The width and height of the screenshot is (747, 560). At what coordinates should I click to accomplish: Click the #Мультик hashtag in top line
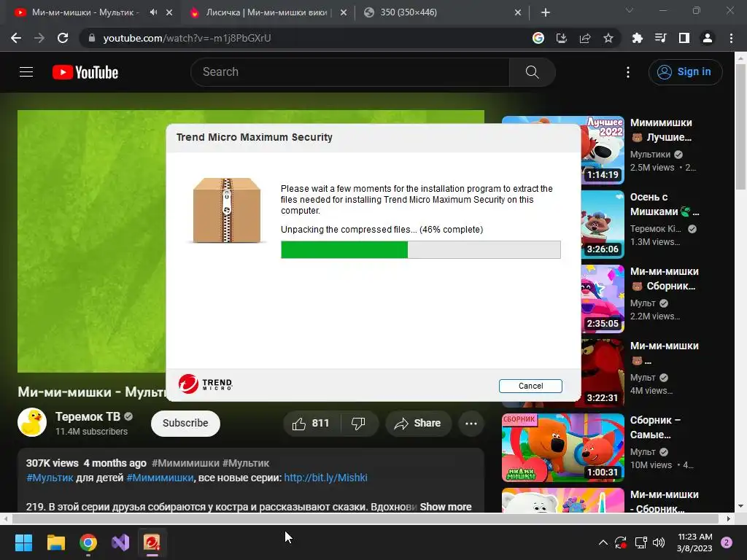(246, 463)
